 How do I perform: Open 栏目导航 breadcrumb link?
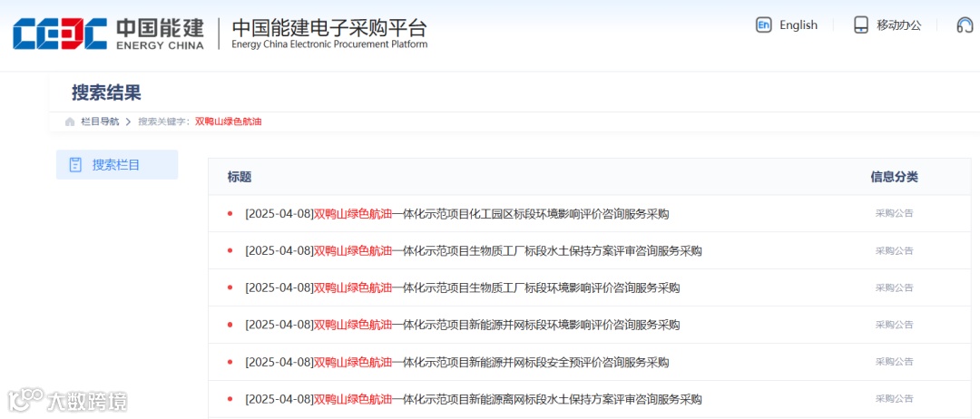[100, 122]
